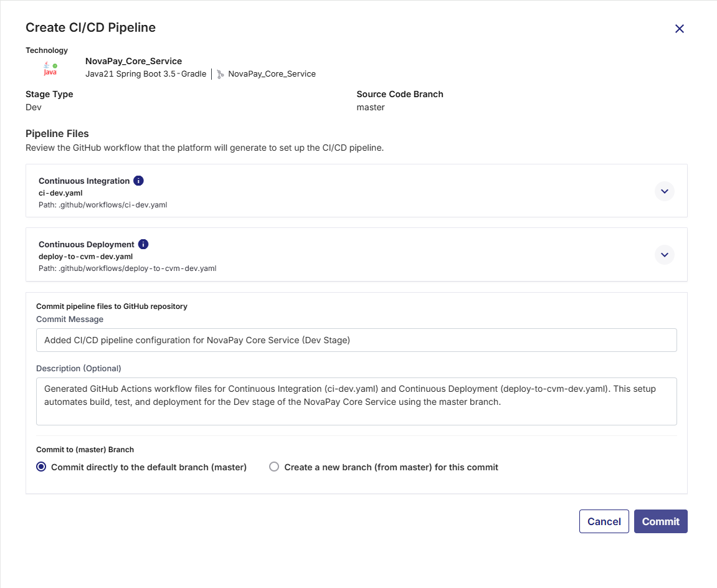The image size is (717, 588).
Task: Click the deploy-to-cvm-dev.yaml file name
Action: pyautogui.click(x=85, y=257)
